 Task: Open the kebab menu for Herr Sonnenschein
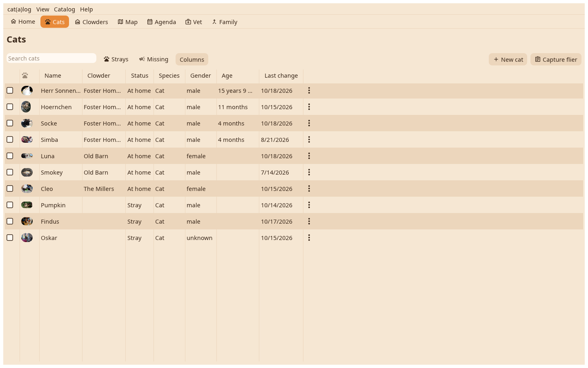(309, 90)
